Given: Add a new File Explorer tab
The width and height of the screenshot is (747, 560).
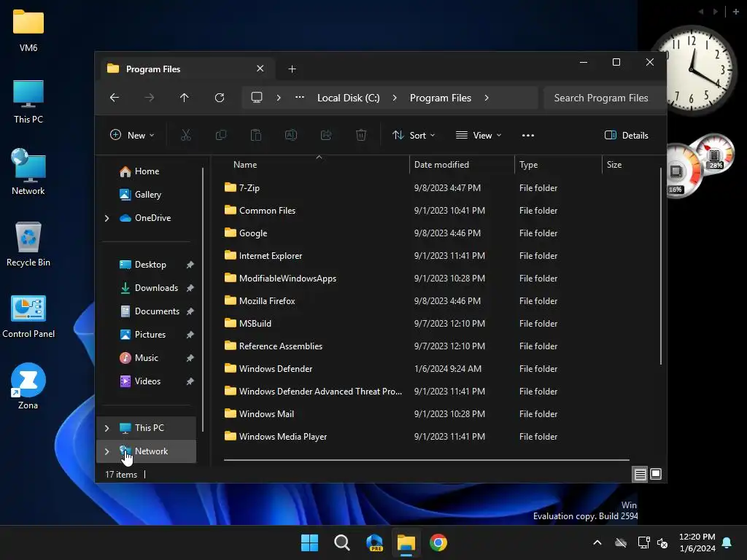Looking at the screenshot, I should (x=292, y=69).
